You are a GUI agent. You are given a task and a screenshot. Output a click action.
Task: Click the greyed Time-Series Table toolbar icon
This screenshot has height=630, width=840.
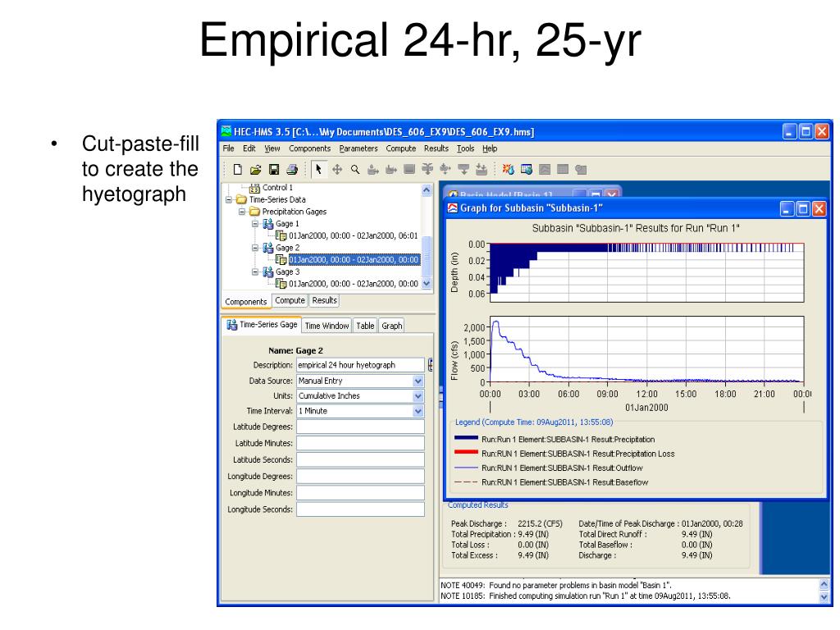pos(581,170)
